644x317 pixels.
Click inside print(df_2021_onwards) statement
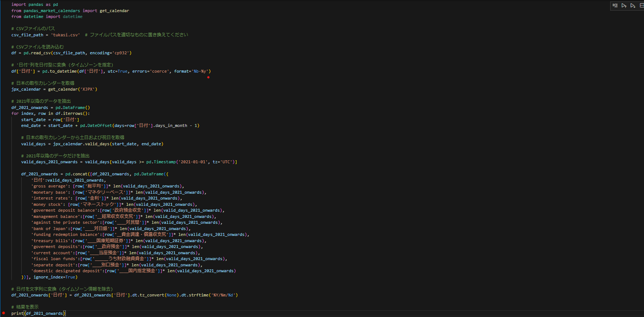tap(44, 313)
